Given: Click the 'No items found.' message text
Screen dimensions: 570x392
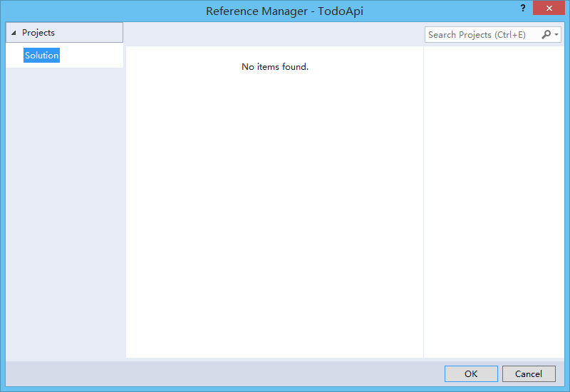Looking at the screenshot, I should (x=275, y=67).
